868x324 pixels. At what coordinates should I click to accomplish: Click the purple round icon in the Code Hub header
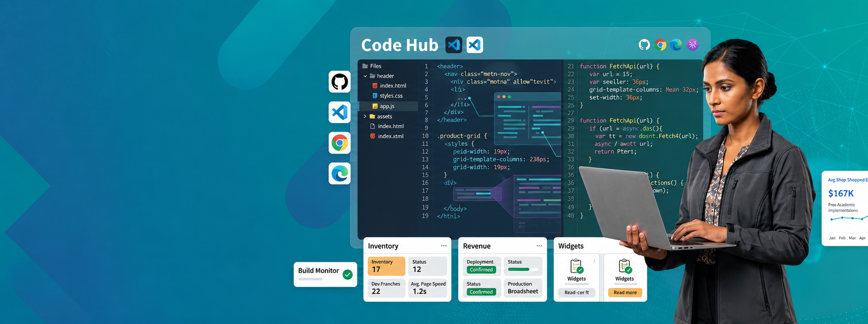coord(692,45)
